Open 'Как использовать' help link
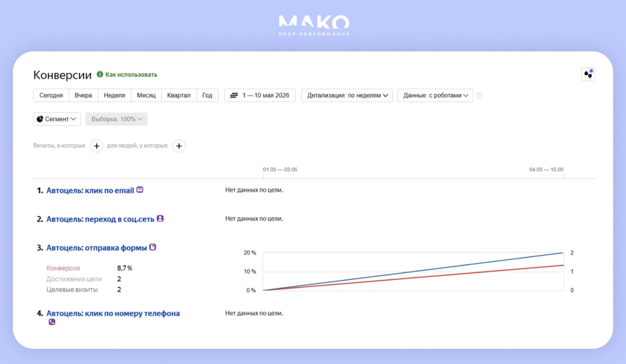The width and height of the screenshot is (626, 364). [x=131, y=75]
